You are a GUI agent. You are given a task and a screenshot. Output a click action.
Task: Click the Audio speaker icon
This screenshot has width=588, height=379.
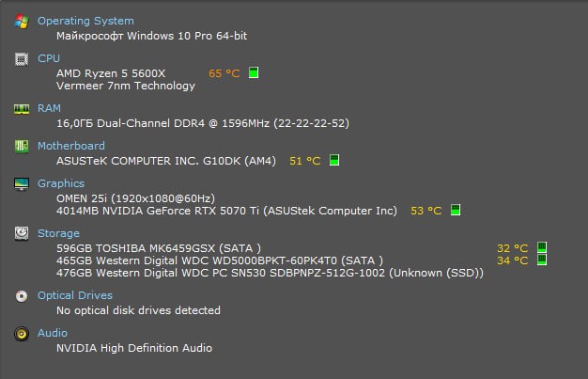click(22, 333)
